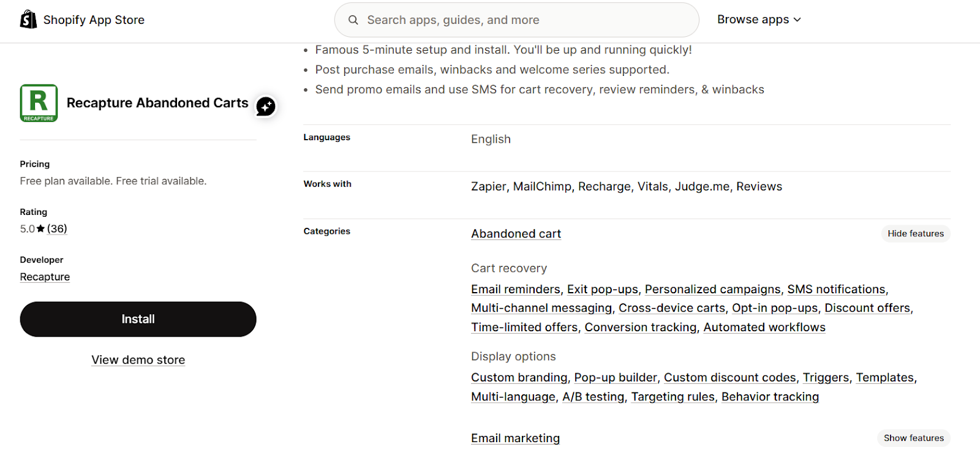Focus the Search apps, guides, and more field
Screen dimensions: 980x458
tap(516, 20)
